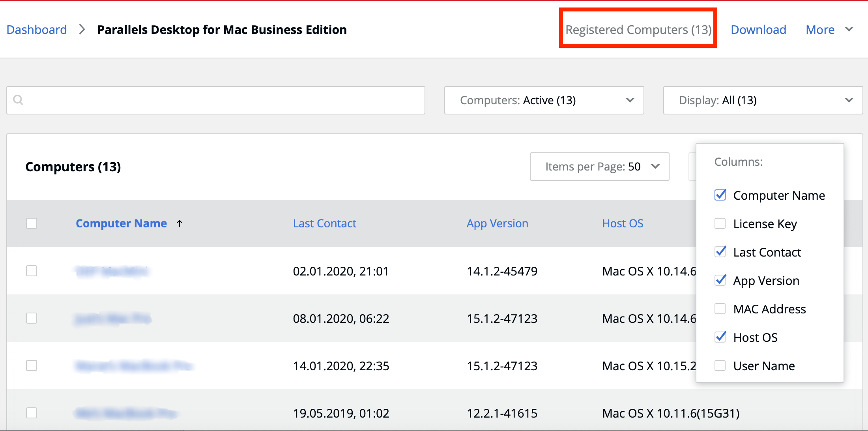Screen dimensions: 868x431
Task: Click the sort arrow beside Computer Name
Action: click(x=180, y=223)
